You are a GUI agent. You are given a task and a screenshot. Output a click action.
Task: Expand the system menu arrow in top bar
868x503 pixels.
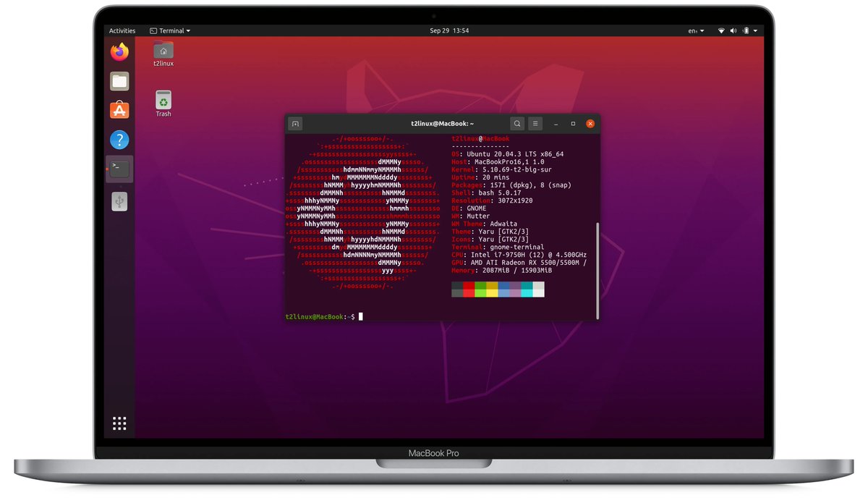coord(755,31)
